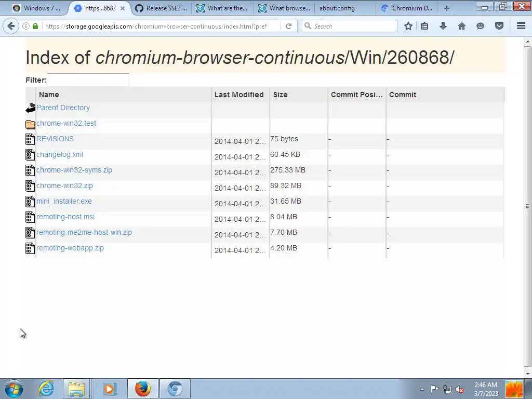The image size is (532, 399).
Task: Switch to the 'What browse...' tab
Action: point(284,8)
